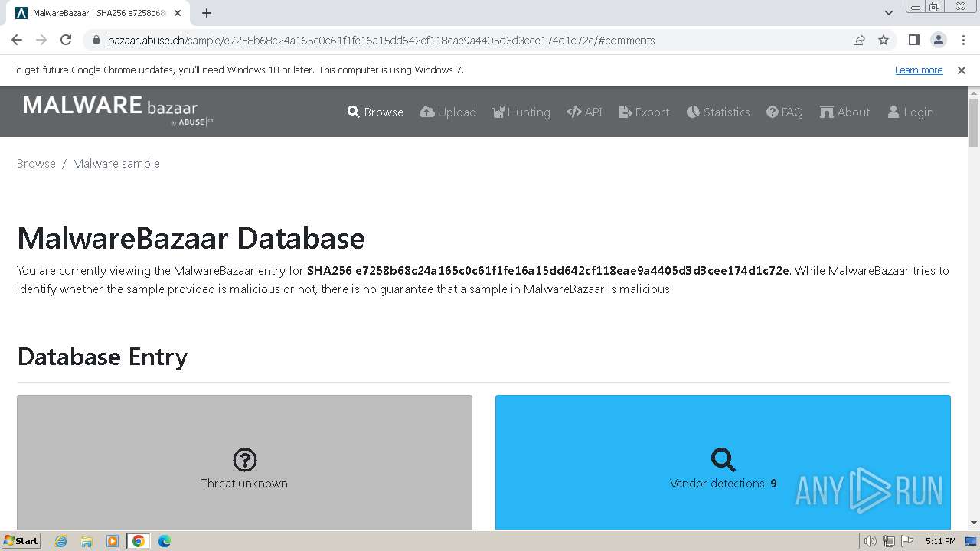Screen dimensions: 980x551
Task: Open Internet Explorer from taskbar
Action: (x=61, y=541)
